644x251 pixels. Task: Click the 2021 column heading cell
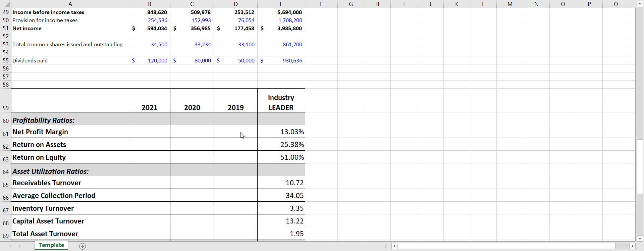click(x=150, y=100)
